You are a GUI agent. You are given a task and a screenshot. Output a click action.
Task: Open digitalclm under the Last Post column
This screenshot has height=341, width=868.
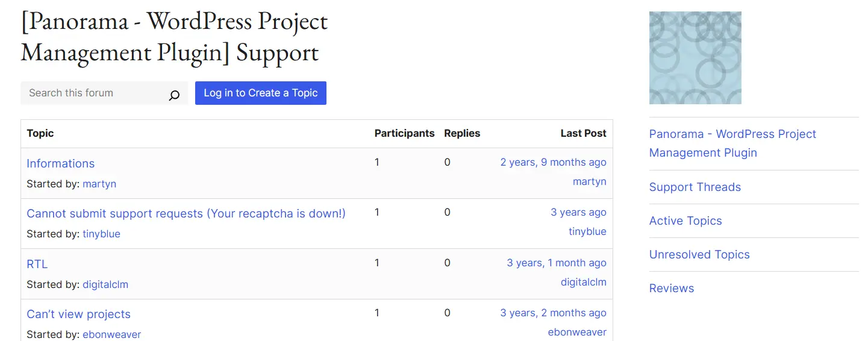pos(584,282)
